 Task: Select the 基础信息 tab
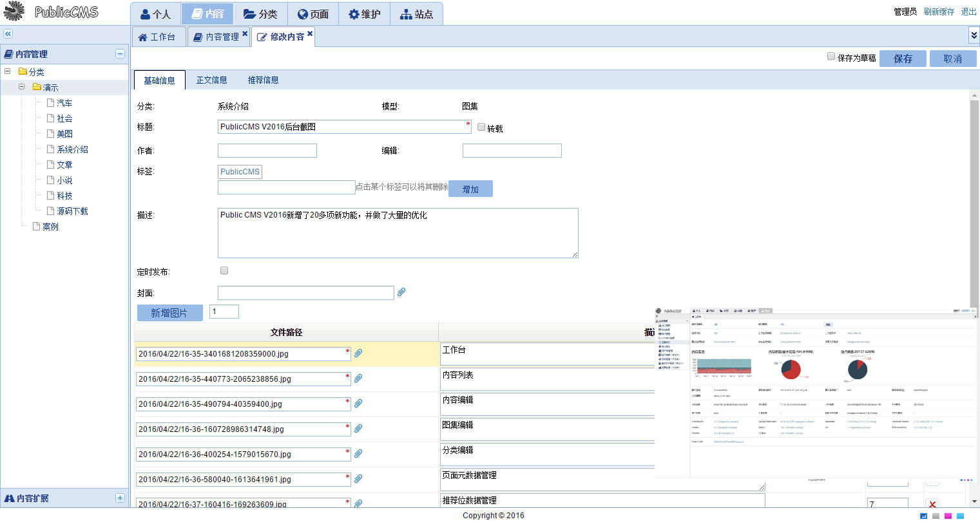(159, 80)
